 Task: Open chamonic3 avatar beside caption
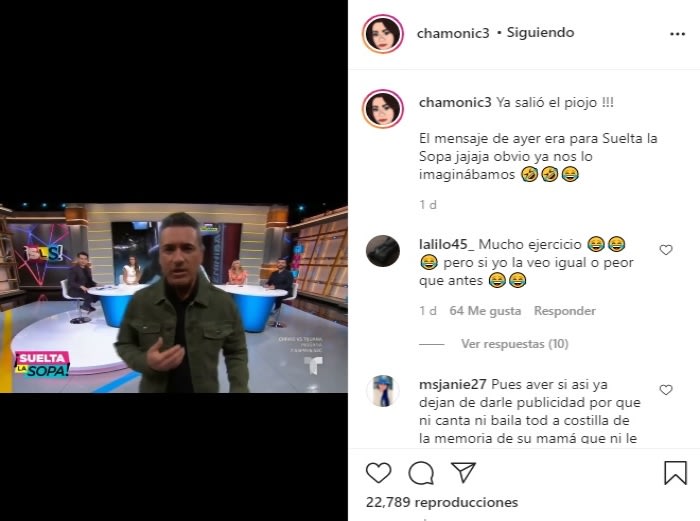click(383, 109)
